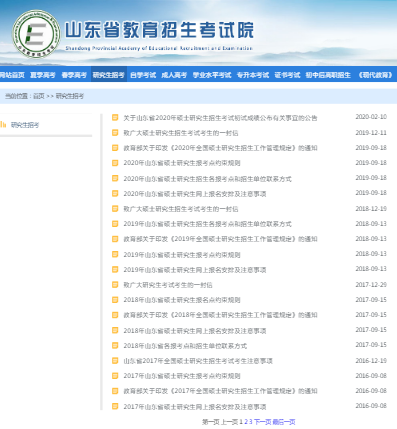Image resolution: width=397 pixels, height=429 pixels.
Task: Click icon beside 2019年网上报名安排及注意事项
Action: click(x=115, y=269)
